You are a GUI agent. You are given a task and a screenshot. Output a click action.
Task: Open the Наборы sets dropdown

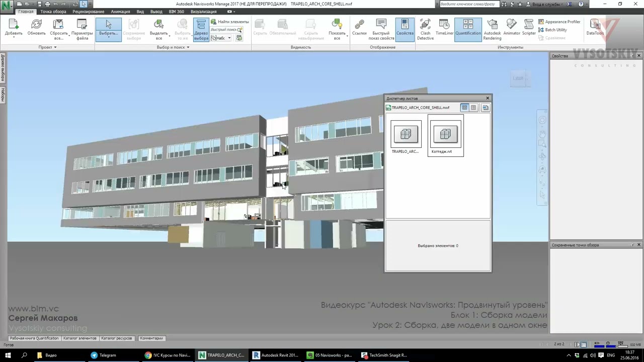pos(221,38)
